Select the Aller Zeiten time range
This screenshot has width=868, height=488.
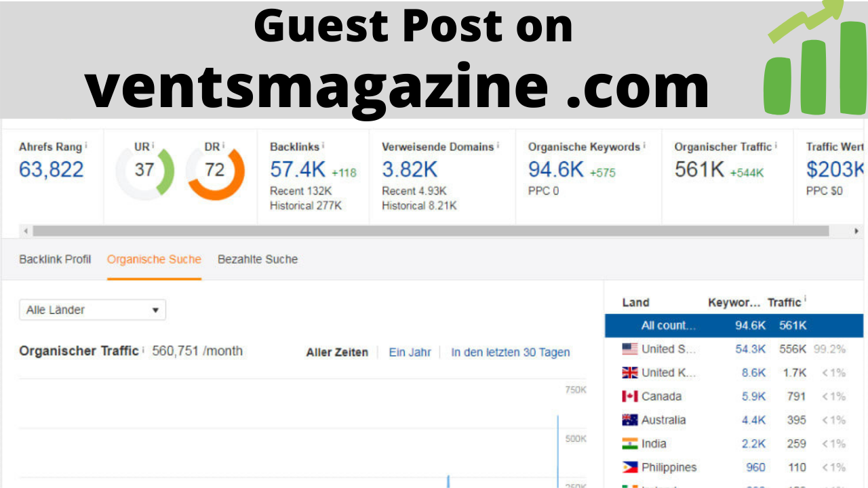tap(336, 352)
